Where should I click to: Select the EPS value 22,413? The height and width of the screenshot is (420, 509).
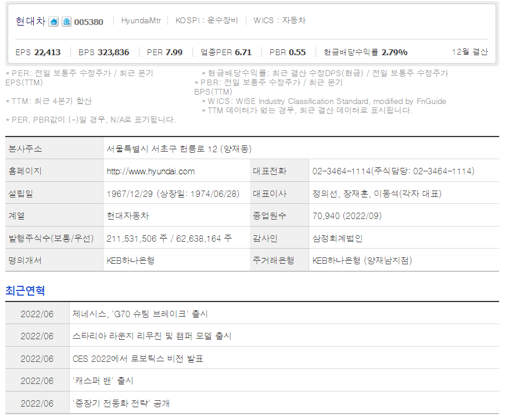[48, 52]
